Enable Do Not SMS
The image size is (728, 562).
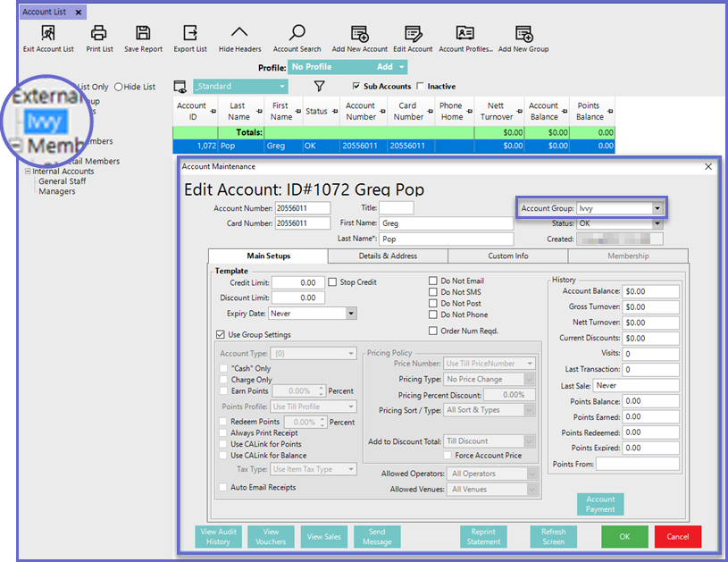coord(433,291)
